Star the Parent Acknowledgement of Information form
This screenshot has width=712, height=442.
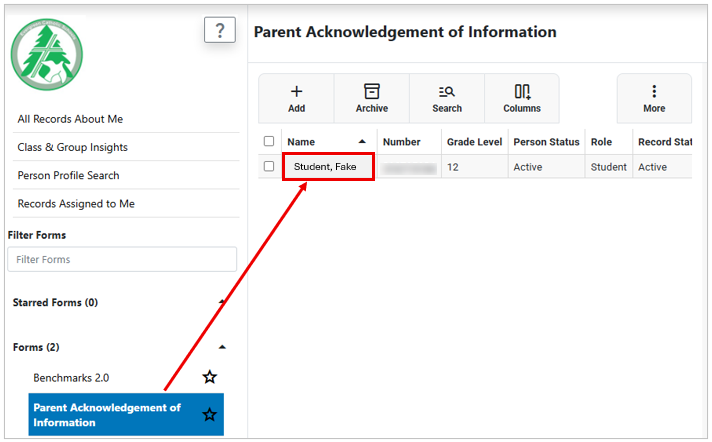click(x=209, y=414)
